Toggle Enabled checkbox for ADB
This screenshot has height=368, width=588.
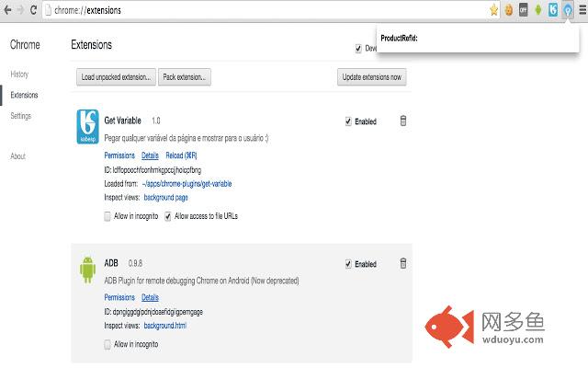click(x=348, y=264)
